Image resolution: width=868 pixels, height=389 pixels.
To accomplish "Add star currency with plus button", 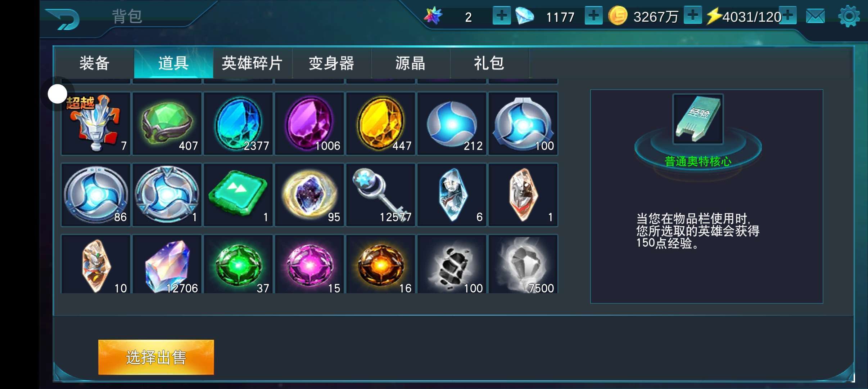I will (x=502, y=16).
